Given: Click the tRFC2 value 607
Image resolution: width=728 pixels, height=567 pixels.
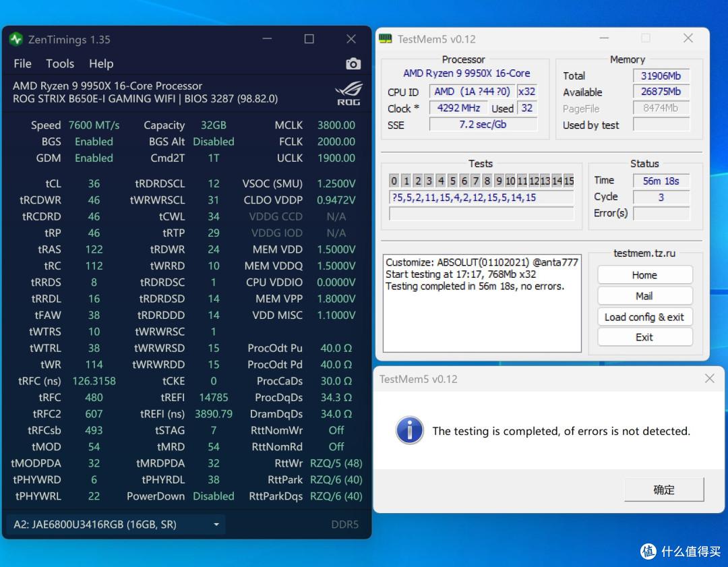Looking at the screenshot, I should pos(94,414).
